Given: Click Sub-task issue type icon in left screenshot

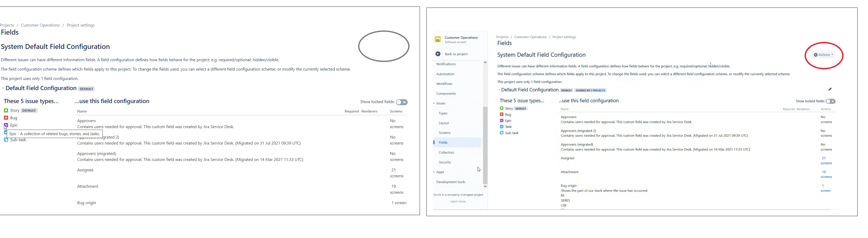Looking at the screenshot, I should (6, 140).
